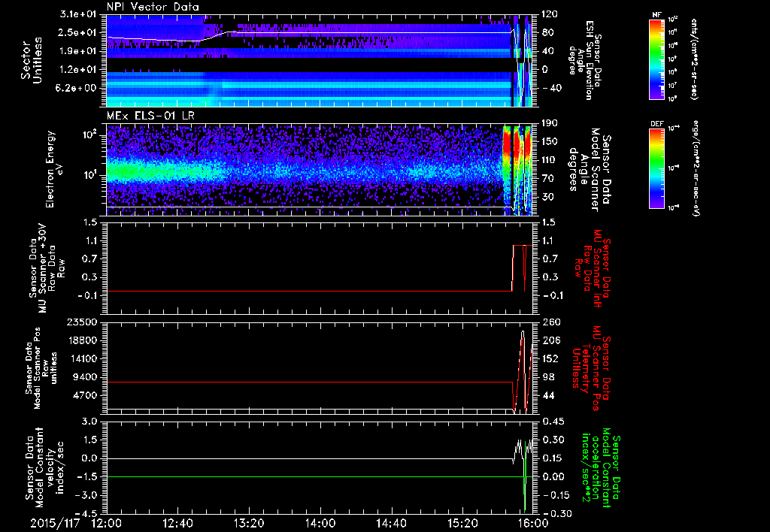This screenshot has height=532, width=770.
Task: Click the green acceleration spike near 16:00
Action: (x=525, y=476)
